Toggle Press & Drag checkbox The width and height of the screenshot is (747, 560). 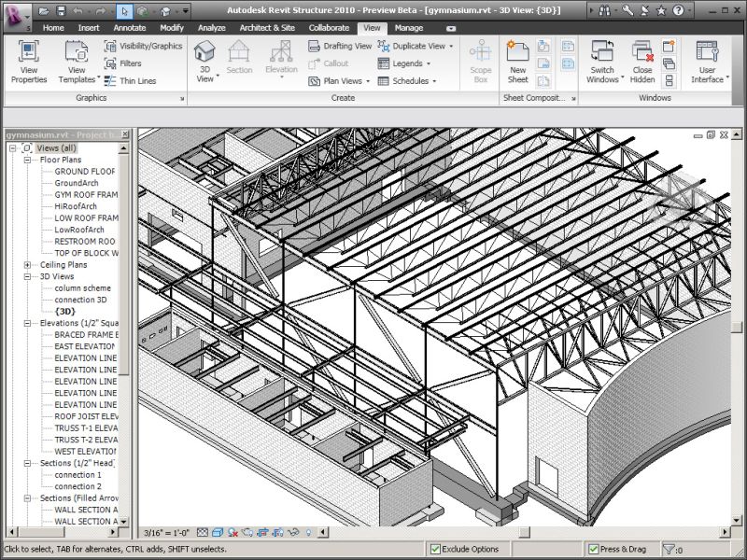pyautogui.click(x=593, y=549)
